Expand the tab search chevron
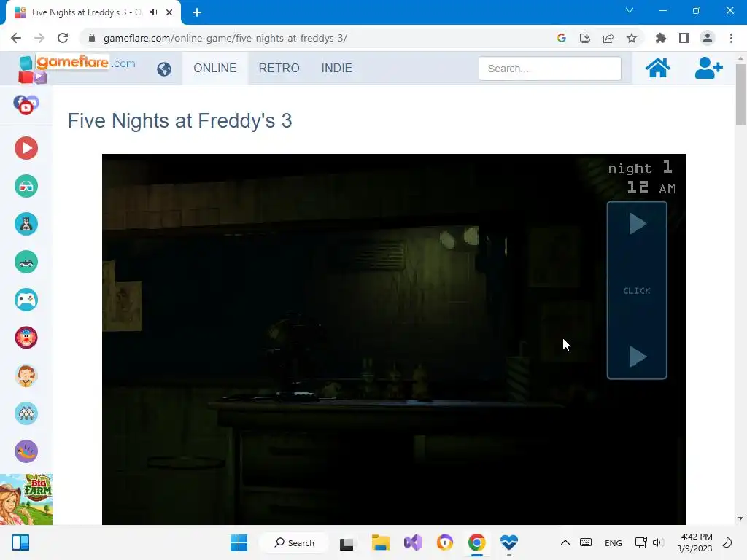This screenshot has height=560, width=747. tap(630, 10)
